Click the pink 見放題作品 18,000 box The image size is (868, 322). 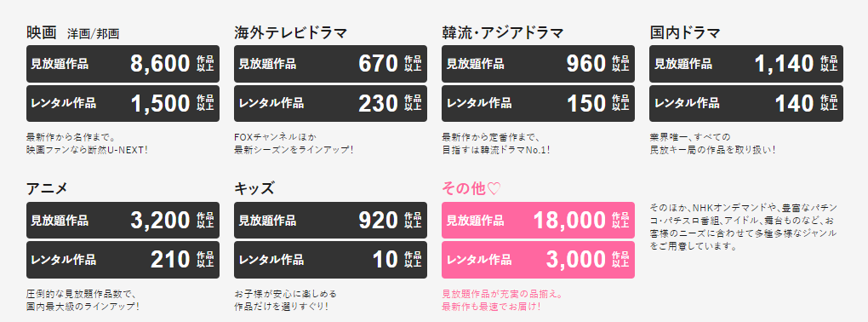coord(538,221)
